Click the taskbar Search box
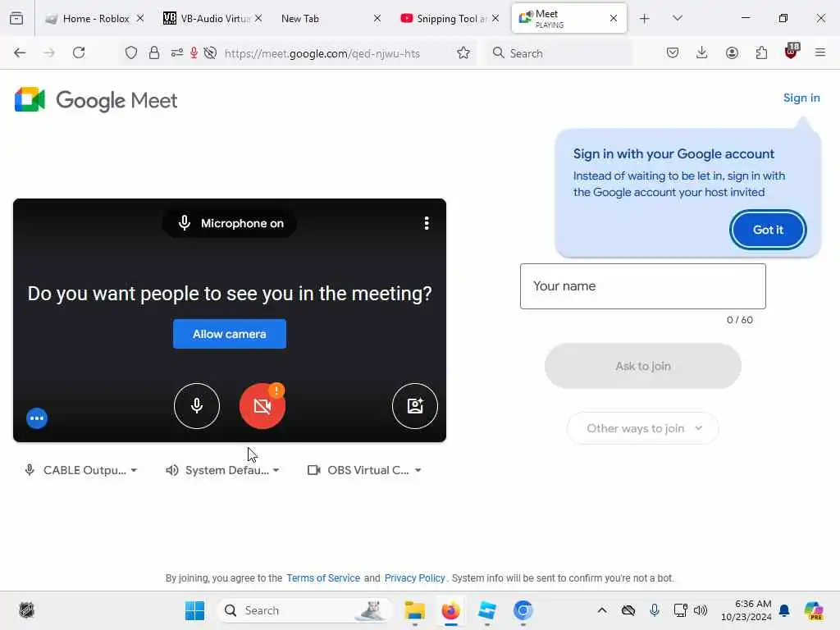The width and height of the screenshot is (840, 630). (304, 610)
